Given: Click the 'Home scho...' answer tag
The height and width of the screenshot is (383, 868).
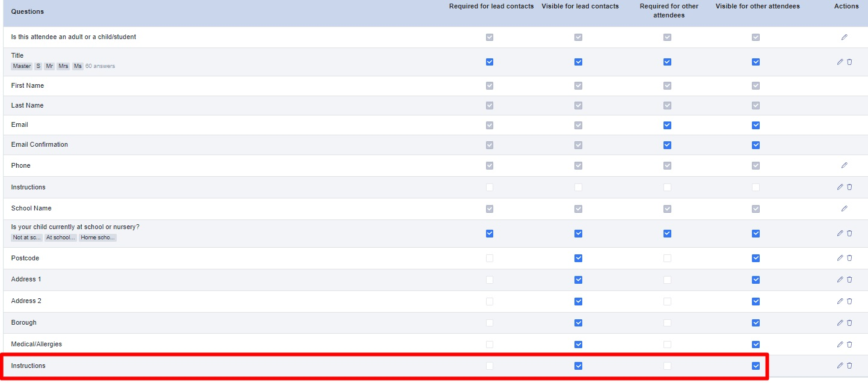Looking at the screenshot, I should coord(97,237).
